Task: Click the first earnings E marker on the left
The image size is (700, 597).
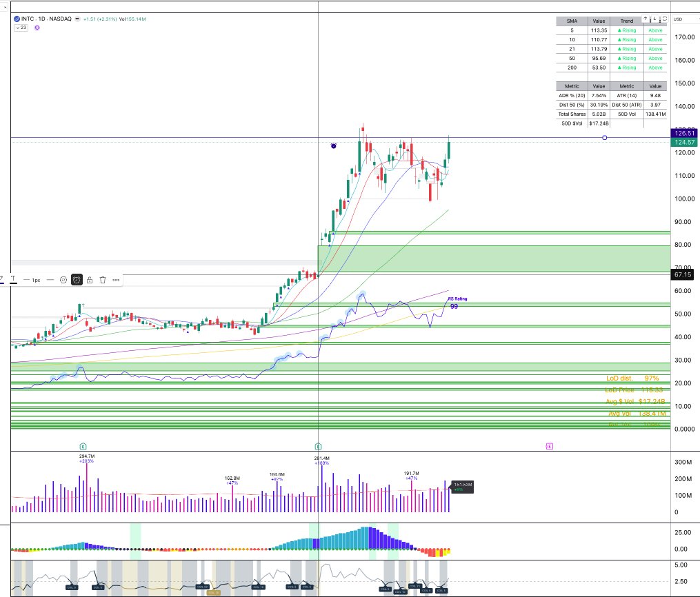Action: [83, 446]
